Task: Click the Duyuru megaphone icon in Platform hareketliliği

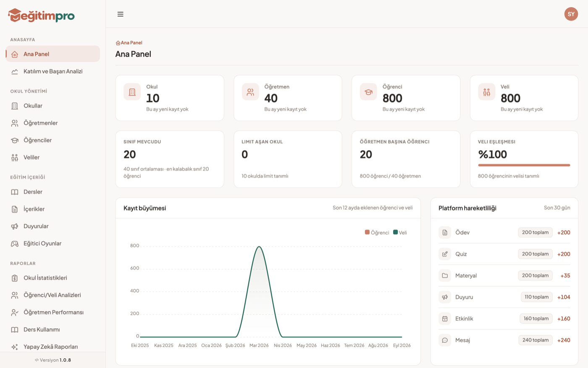Action: click(445, 297)
